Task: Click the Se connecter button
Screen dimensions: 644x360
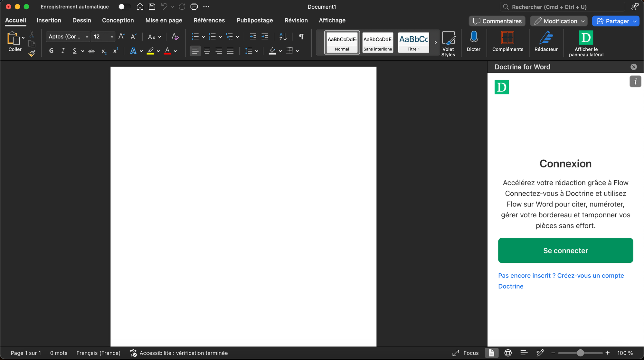Action: pos(565,251)
